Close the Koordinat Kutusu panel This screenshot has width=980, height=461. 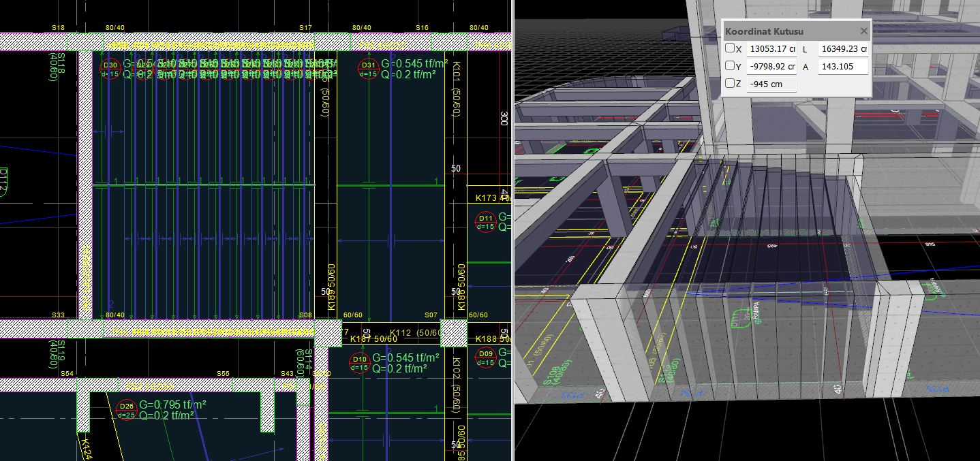(863, 31)
